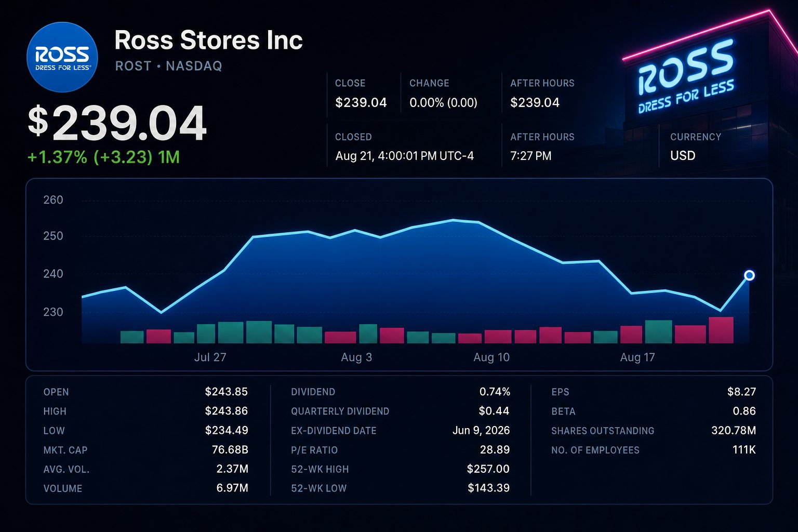This screenshot has height=532, width=798.
Task: Click the NO. OF EMPLOYEES label
Action: pyautogui.click(x=595, y=450)
